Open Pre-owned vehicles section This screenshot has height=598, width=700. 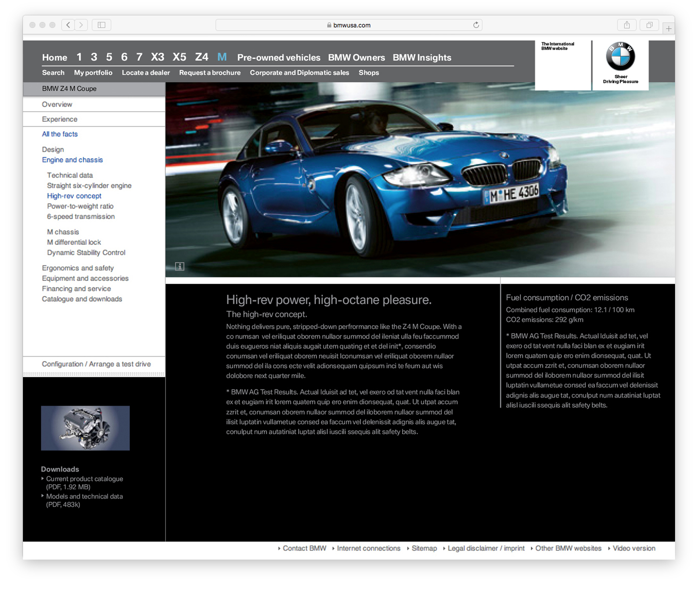point(278,57)
